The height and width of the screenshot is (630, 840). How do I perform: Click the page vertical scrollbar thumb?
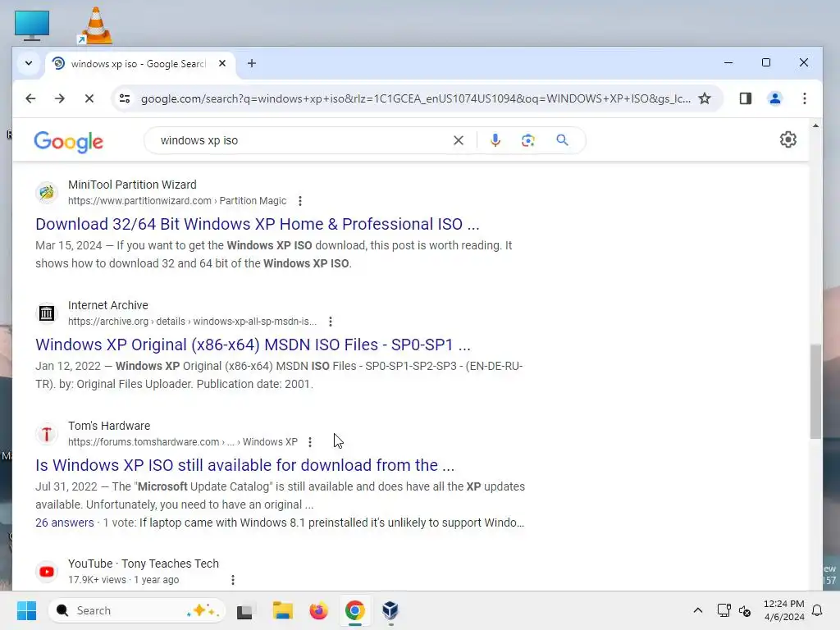[x=815, y=391]
